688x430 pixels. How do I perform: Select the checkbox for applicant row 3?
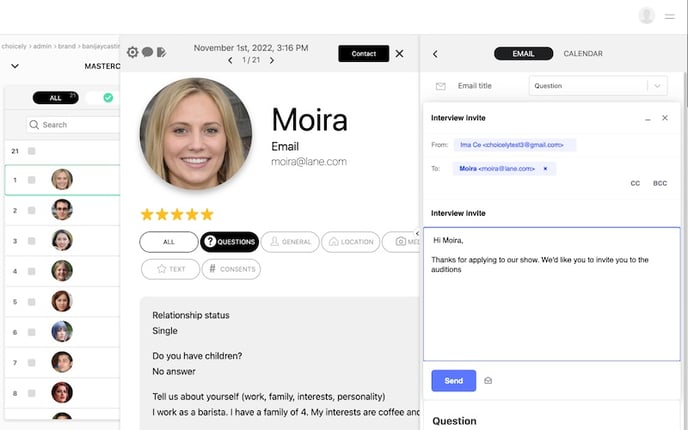tap(32, 241)
